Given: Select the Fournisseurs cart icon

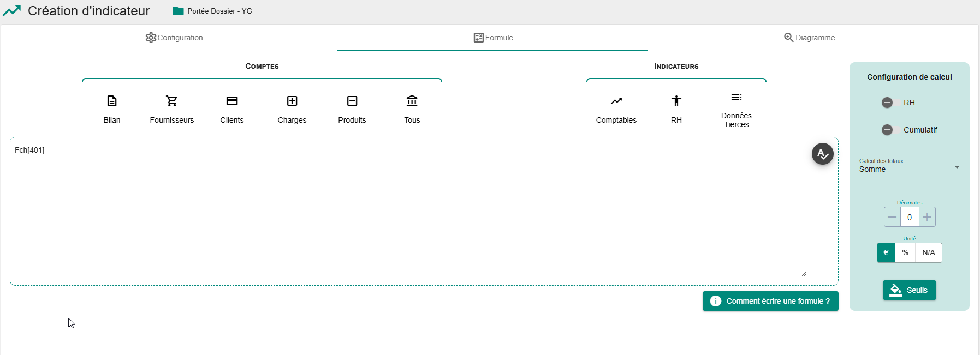Looking at the screenshot, I should click(172, 101).
